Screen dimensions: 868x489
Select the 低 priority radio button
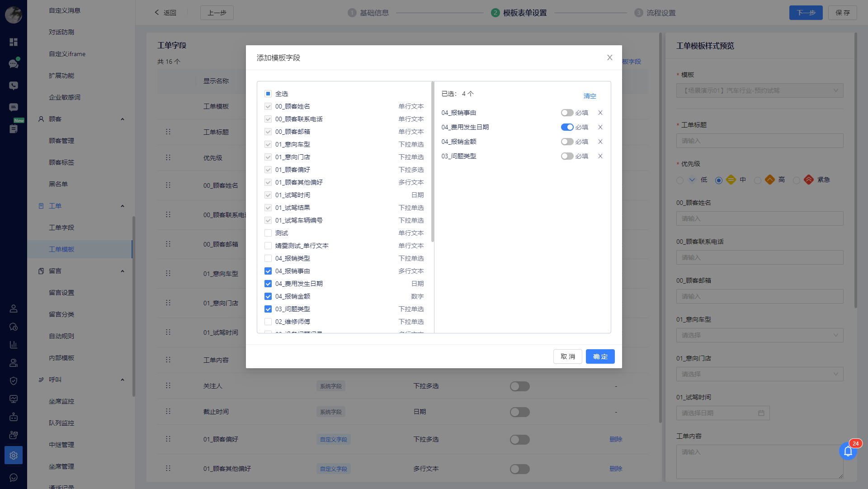680,180
